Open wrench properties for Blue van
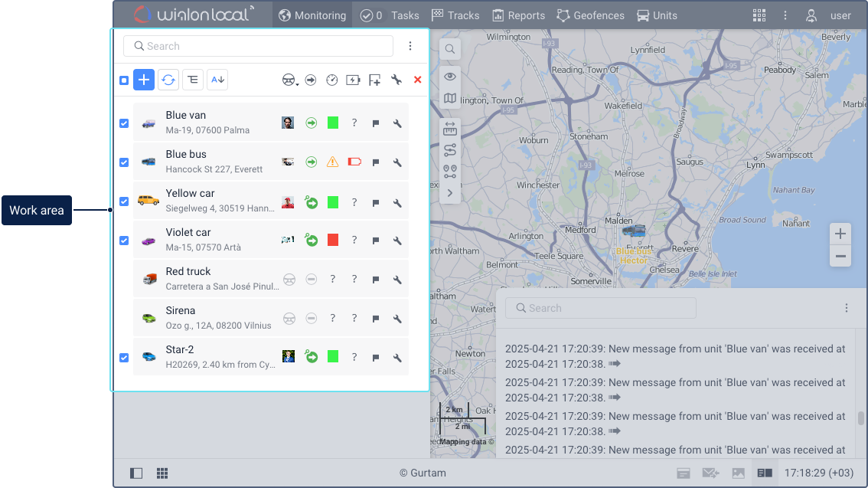Image resolution: width=868 pixels, height=488 pixels. tap(397, 123)
